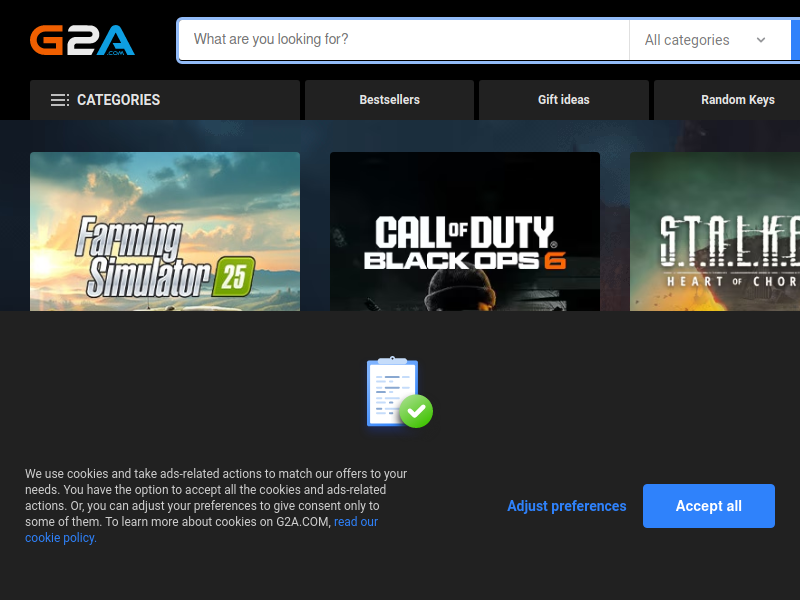Viewport: 800px width, 600px height.
Task: Click the G2A.com logo
Action: [82, 40]
